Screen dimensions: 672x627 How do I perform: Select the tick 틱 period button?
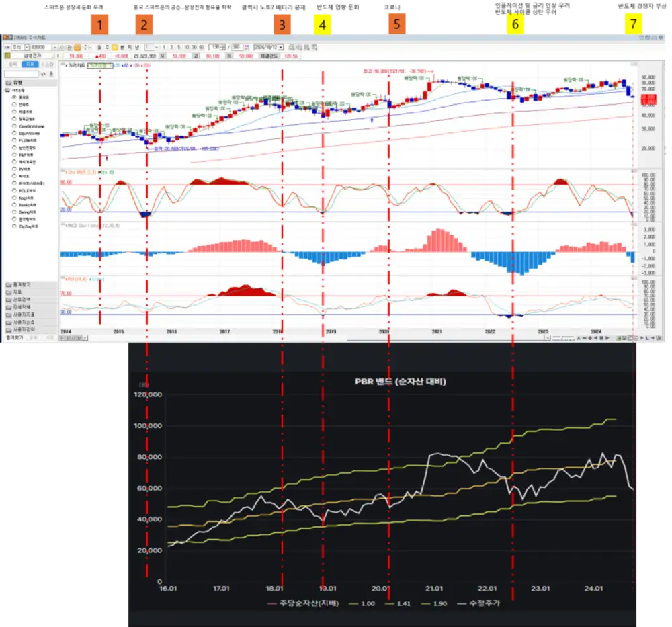pos(130,47)
